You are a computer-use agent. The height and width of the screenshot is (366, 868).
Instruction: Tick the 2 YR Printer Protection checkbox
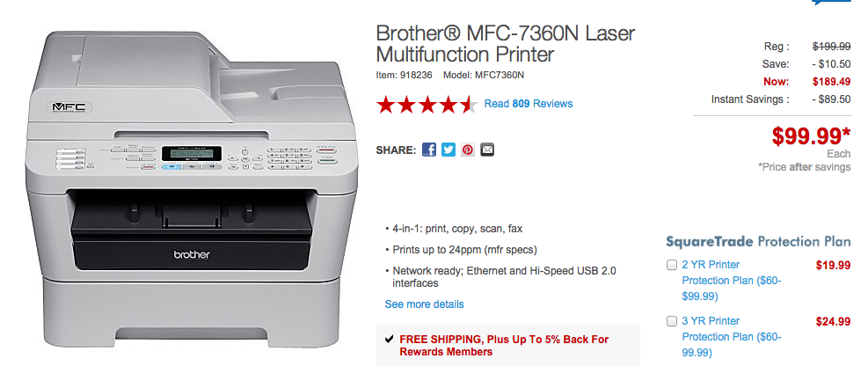click(672, 265)
